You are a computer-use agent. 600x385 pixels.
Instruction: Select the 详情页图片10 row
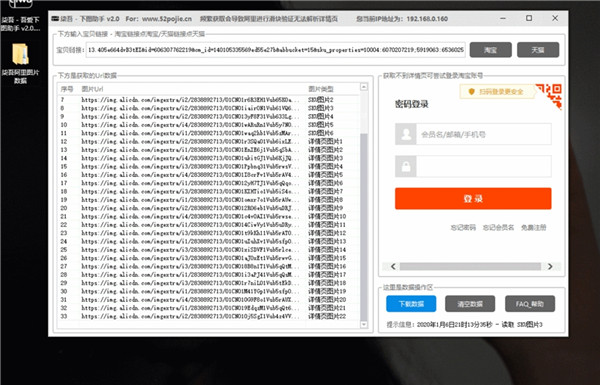point(209,217)
